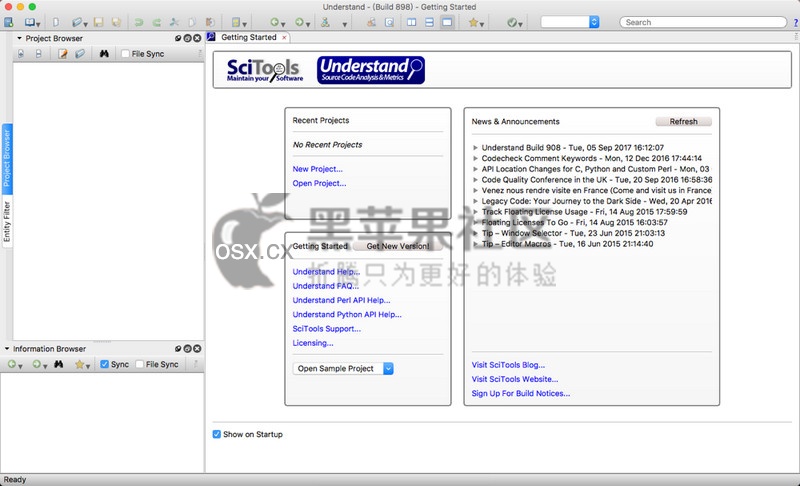Expand Tip – Editor Macros news item
Viewport: 800px width, 486px height.
[x=475, y=244]
